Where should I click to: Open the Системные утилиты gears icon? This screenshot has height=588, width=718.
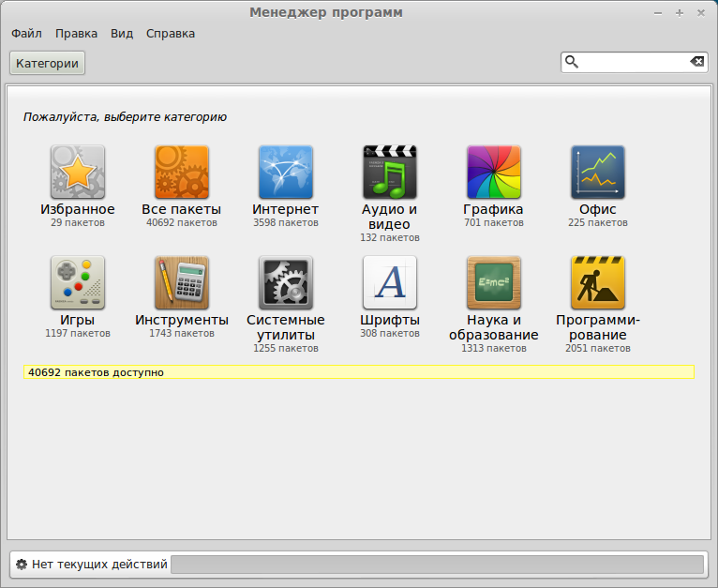point(286,283)
